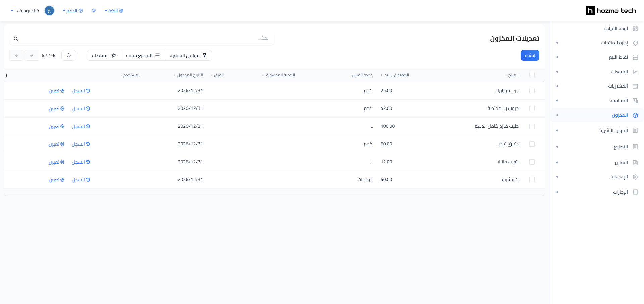Viewport: 644px width, 304px height.
Task: Toggle the light/dark theme sun icon
Action: coord(94,11)
